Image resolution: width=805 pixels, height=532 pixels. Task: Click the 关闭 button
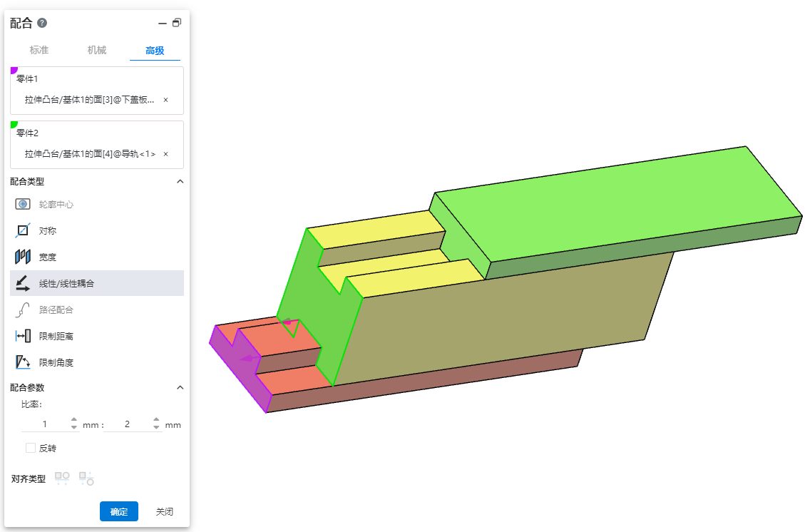(x=165, y=512)
